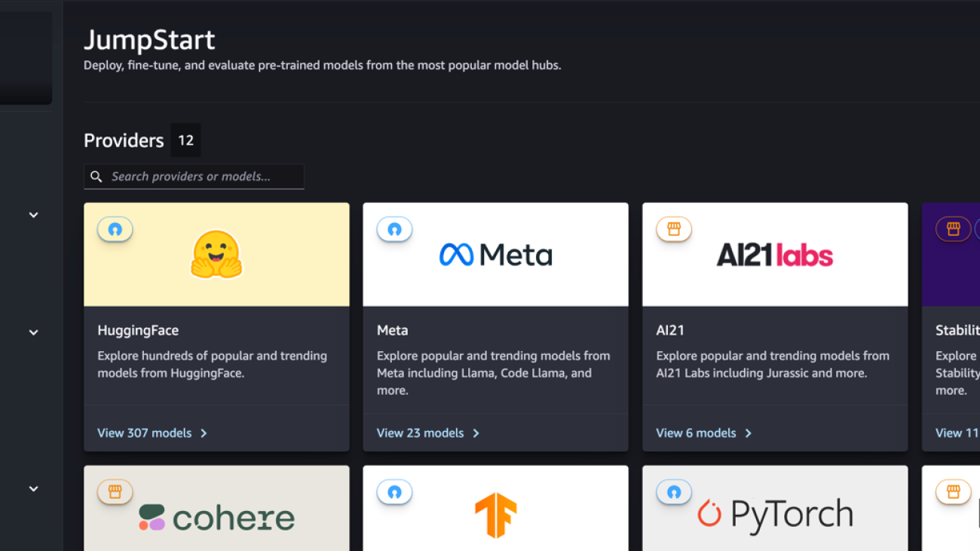Click open-source badge on Meta card
980x551 pixels.
(x=394, y=229)
